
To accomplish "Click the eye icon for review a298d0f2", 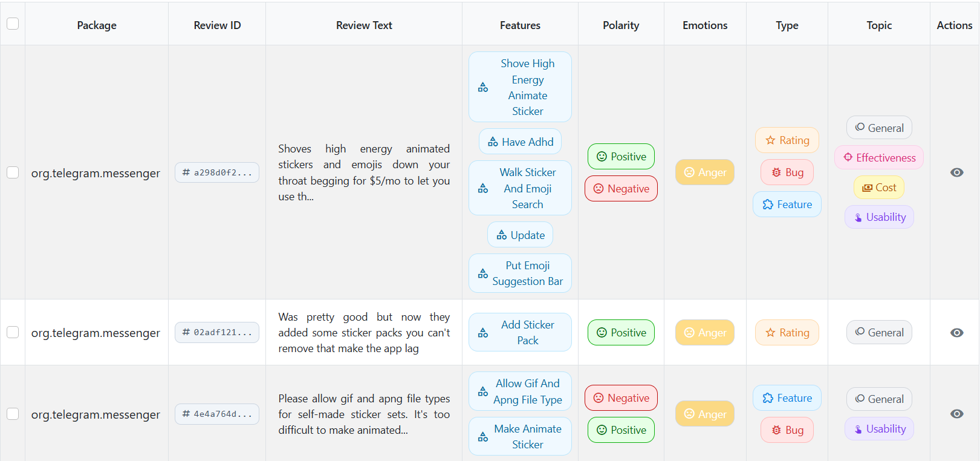I will [956, 172].
